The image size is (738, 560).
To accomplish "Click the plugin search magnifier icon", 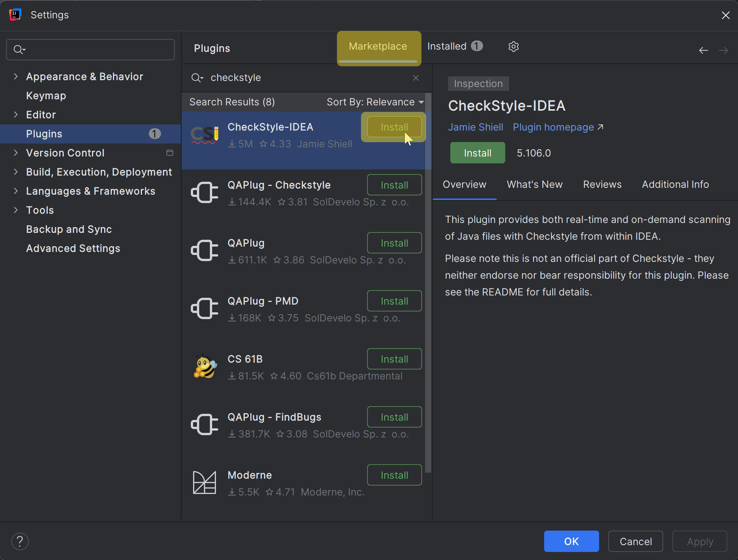I will [197, 78].
